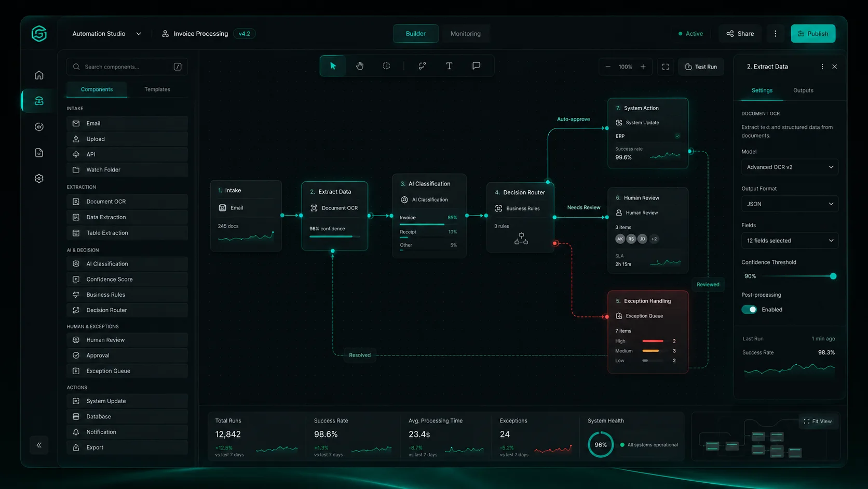
Task: Click the Invoice Processing workflow name
Action: pyautogui.click(x=201, y=34)
